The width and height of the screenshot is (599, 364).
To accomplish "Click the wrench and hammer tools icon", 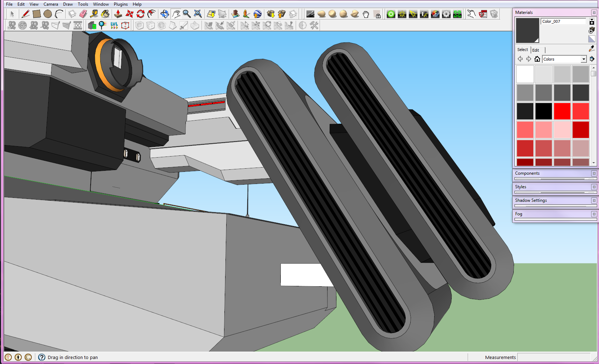I will [x=314, y=25].
